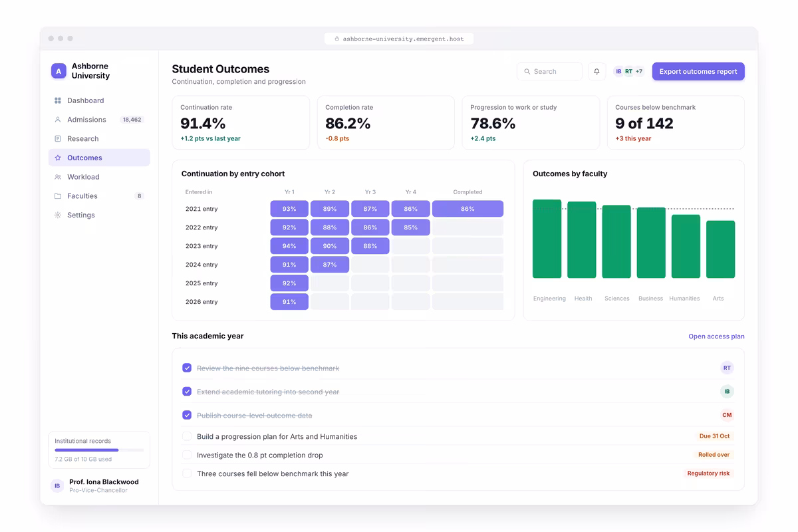Check Three courses fell below benchmark task

point(187,473)
